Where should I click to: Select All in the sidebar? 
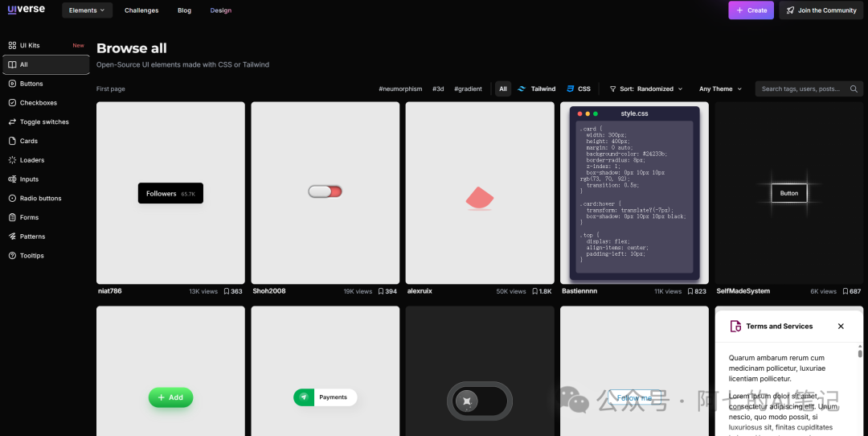(x=46, y=64)
